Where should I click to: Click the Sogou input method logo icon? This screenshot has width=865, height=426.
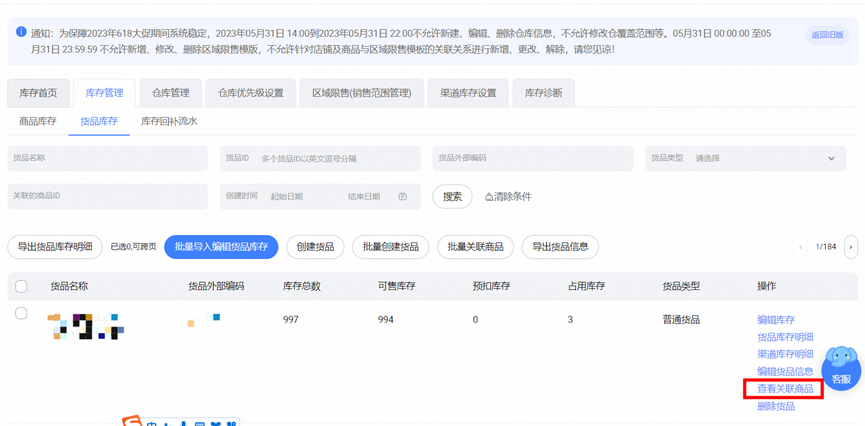132,421
